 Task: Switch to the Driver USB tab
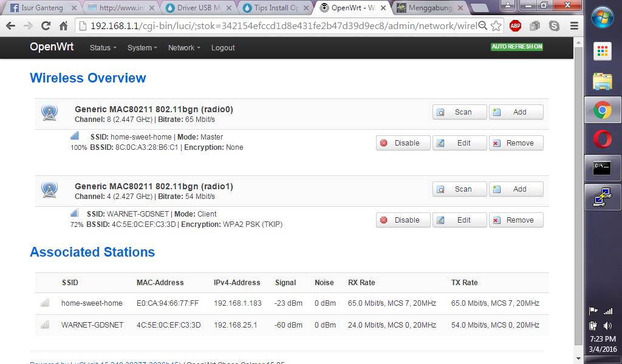click(199, 8)
